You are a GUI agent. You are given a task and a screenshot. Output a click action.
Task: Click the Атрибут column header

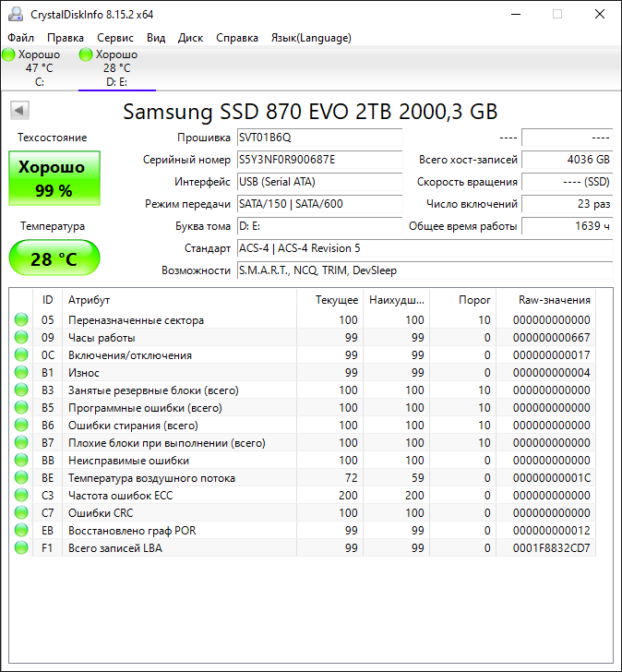tap(179, 300)
